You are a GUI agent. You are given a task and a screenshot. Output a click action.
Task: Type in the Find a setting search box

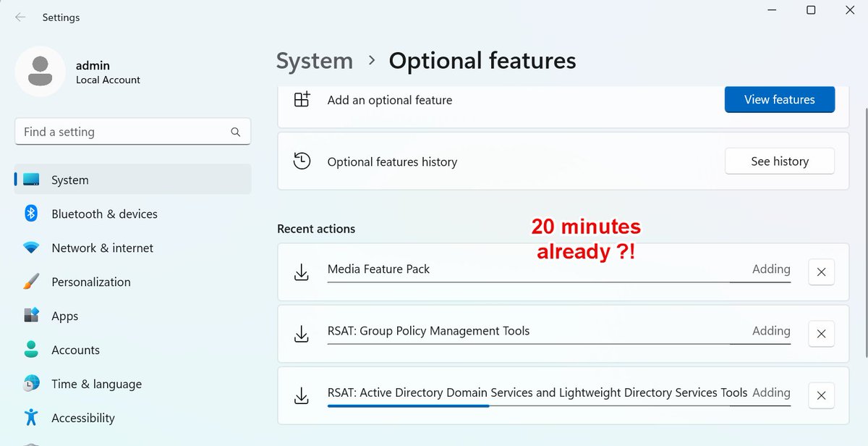[132, 132]
